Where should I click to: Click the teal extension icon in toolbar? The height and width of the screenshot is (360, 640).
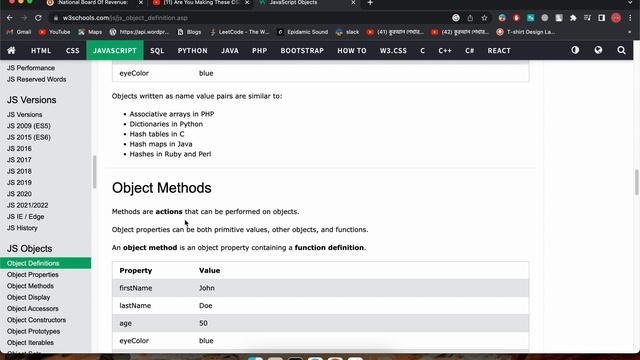531,18
